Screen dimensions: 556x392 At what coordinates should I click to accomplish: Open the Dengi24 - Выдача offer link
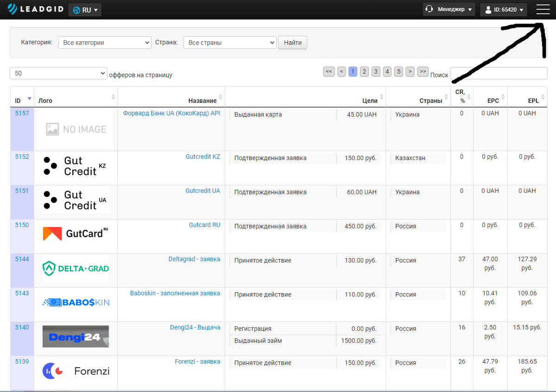tap(195, 327)
